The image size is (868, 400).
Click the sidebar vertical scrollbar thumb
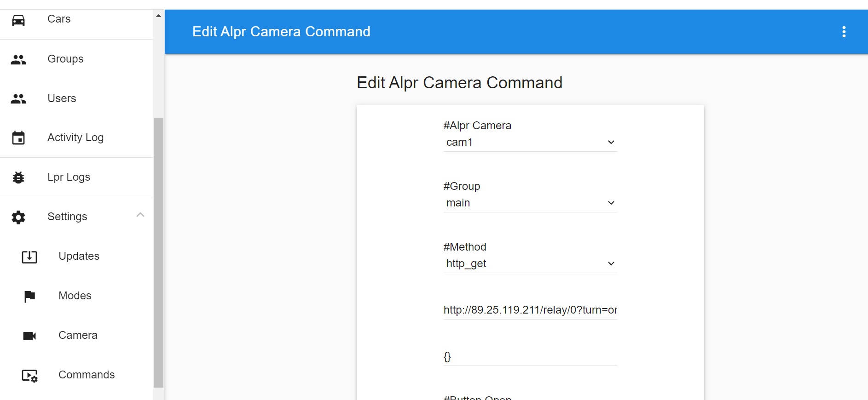(158, 252)
